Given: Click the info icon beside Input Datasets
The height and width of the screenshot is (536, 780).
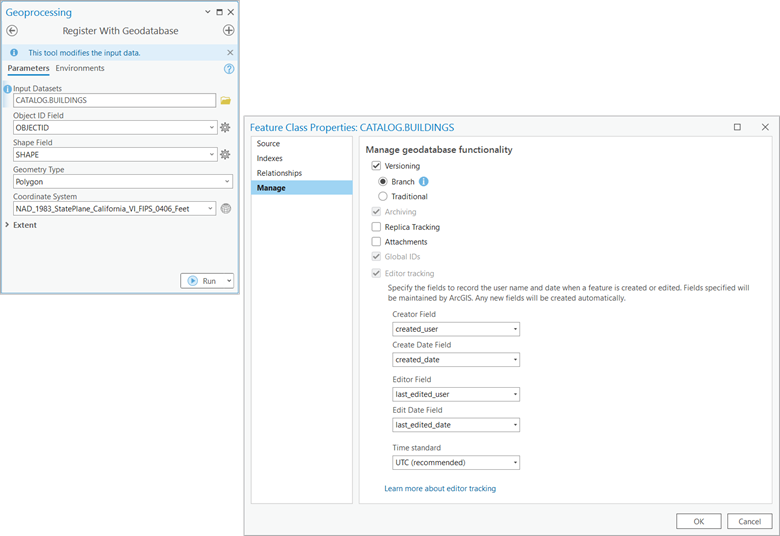Looking at the screenshot, I should click(x=7, y=89).
